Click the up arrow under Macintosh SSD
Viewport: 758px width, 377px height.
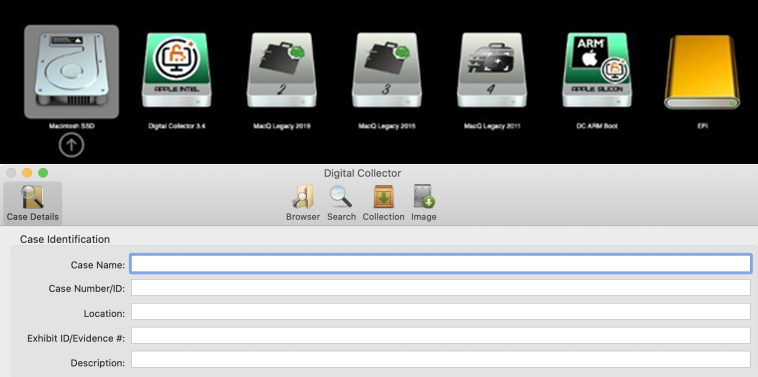(x=72, y=145)
